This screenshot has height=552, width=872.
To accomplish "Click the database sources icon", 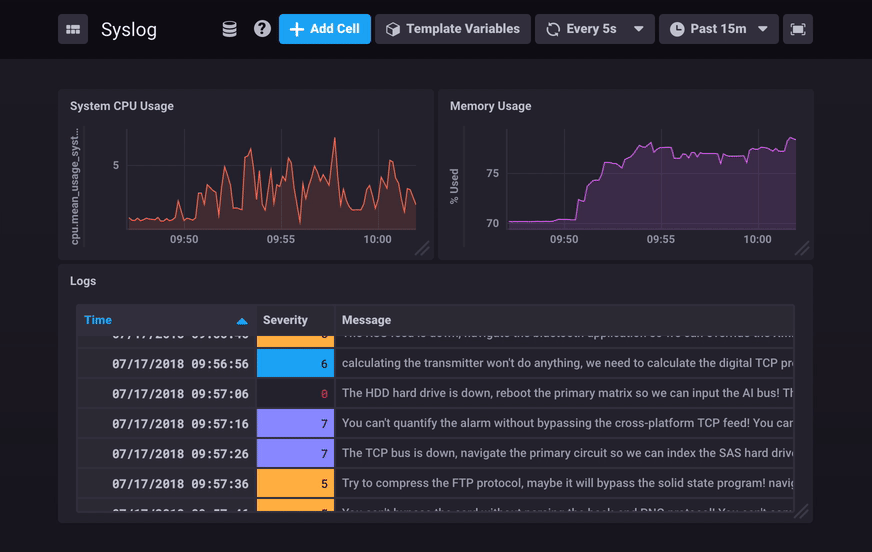I will (x=229, y=29).
